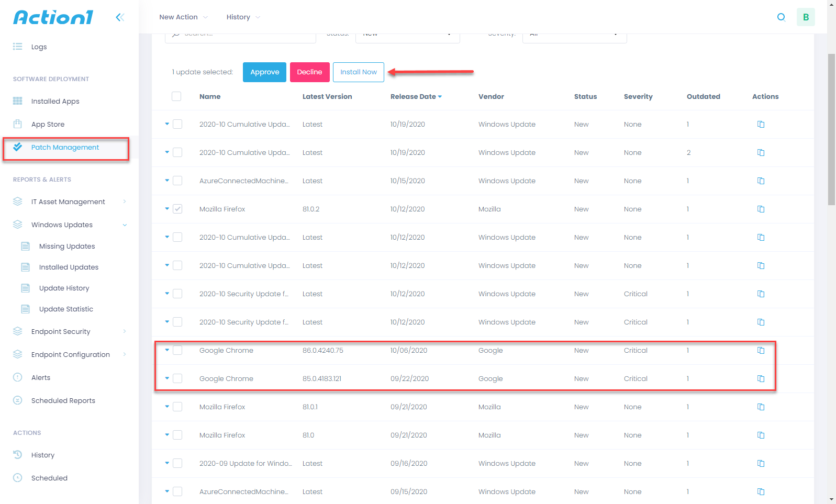Click the Install Now button

pyautogui.click(x=359, y=72)
